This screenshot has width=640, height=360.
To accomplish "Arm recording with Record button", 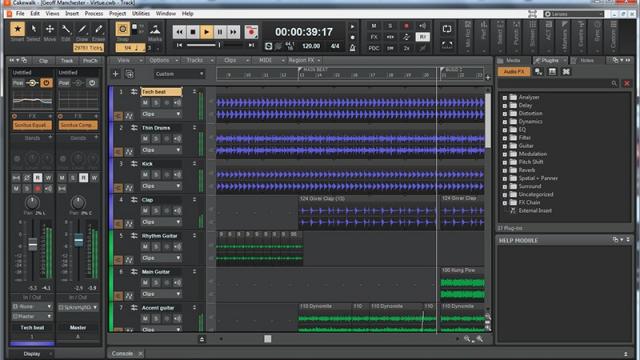I will (251, 32).
